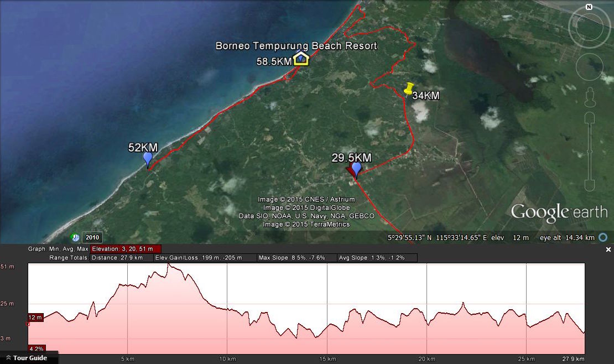The height and width of the screenshot is (364, 614).
Task: Click the yellow 34KM pushpin
Action: click(x=409, y=90)
